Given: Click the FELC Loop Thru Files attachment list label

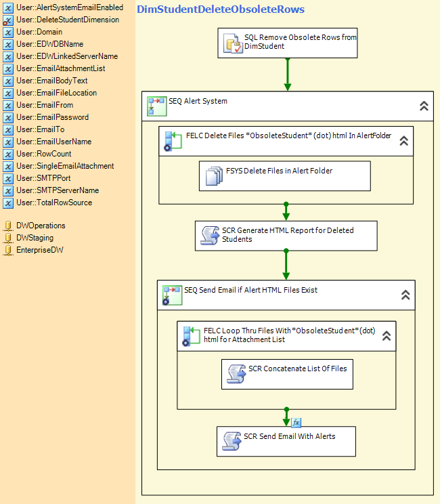Looking at the screenshot, I should [x=289, y=335].
